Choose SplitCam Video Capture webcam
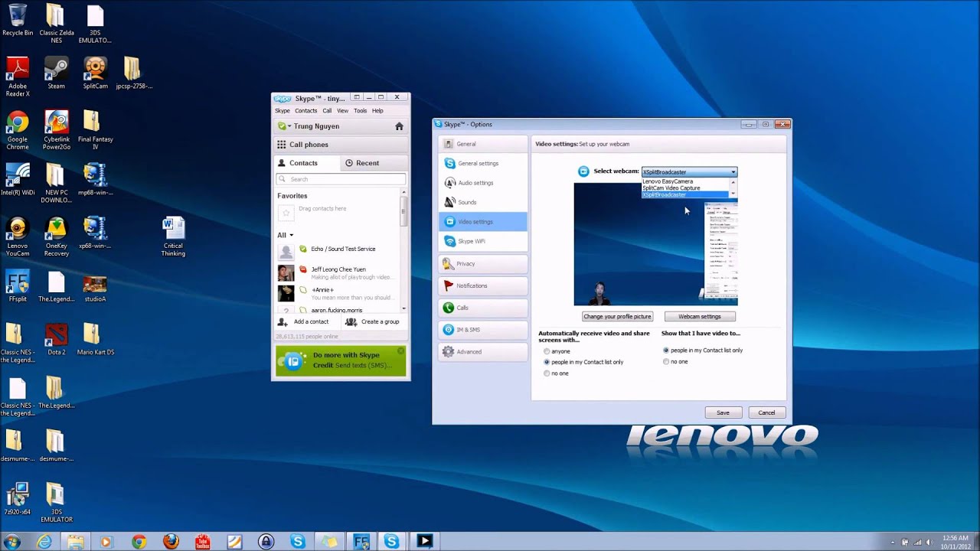Viewport: 980px width, 551px height. (x=684, y=187)
